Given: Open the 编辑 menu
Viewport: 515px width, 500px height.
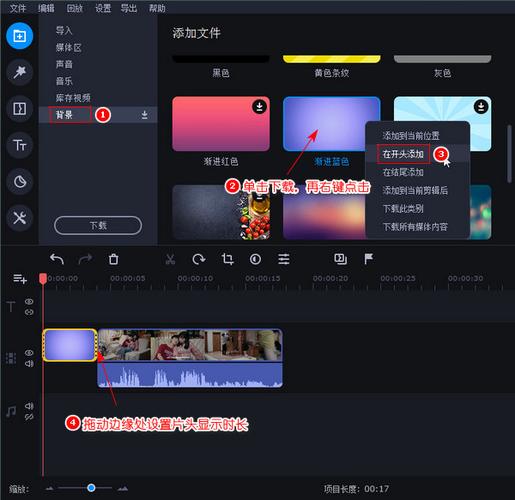Looking at the screenshot, I should tap(46, 8).
